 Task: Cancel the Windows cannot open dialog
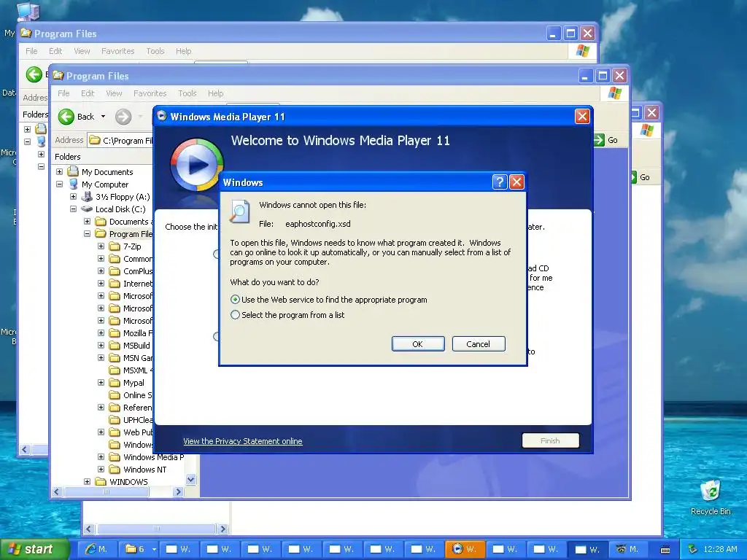479,344
